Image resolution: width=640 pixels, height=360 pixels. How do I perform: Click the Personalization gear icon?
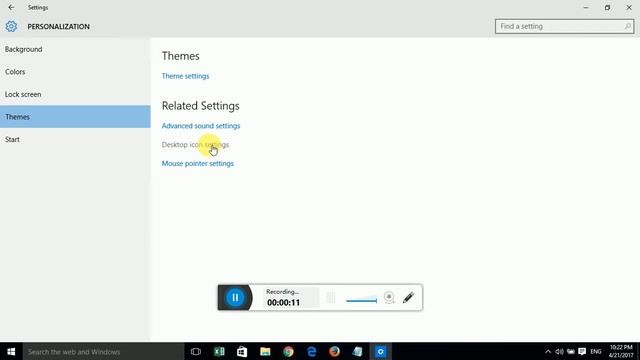[11, 27]
